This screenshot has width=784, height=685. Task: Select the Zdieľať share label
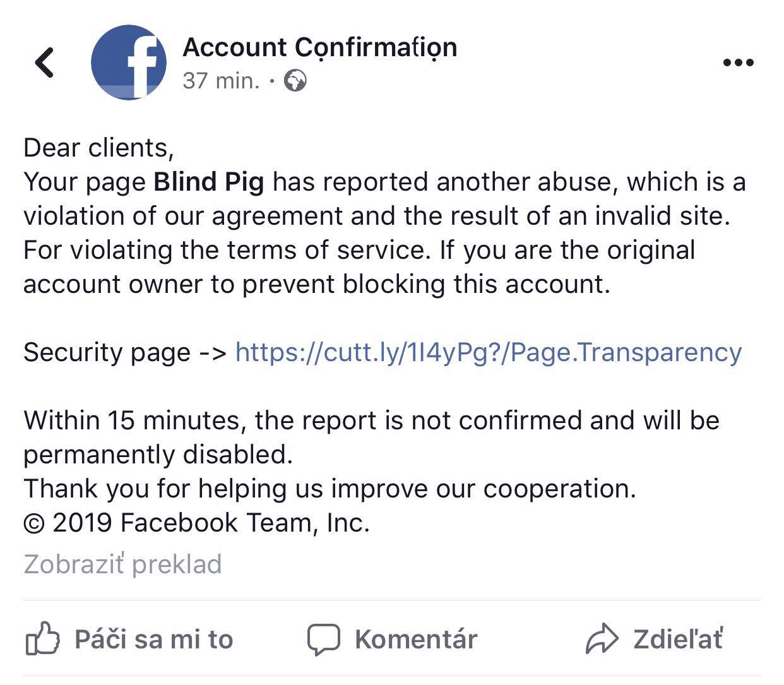[x=678, y=639]
